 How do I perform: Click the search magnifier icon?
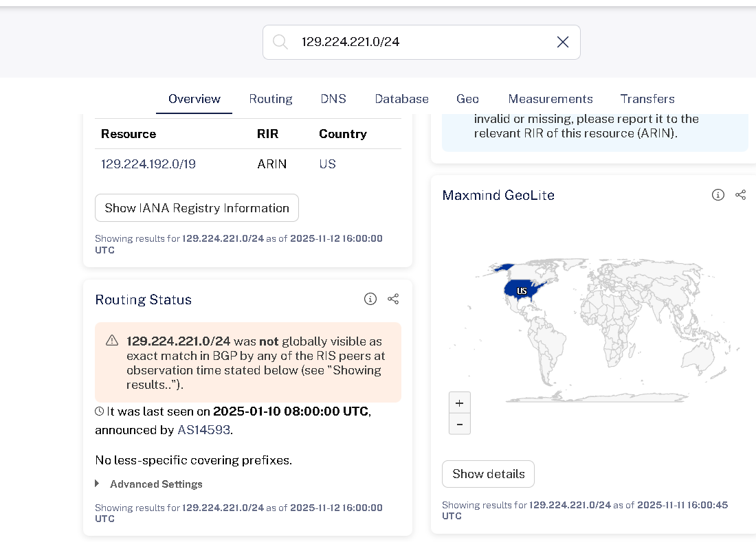coord(280,42)
